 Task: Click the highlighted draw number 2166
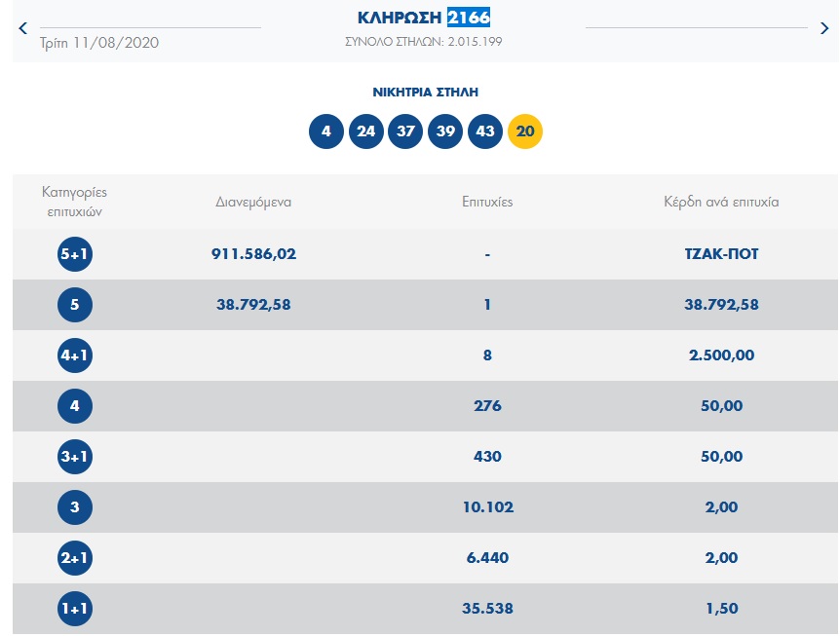tap(469, 17)
